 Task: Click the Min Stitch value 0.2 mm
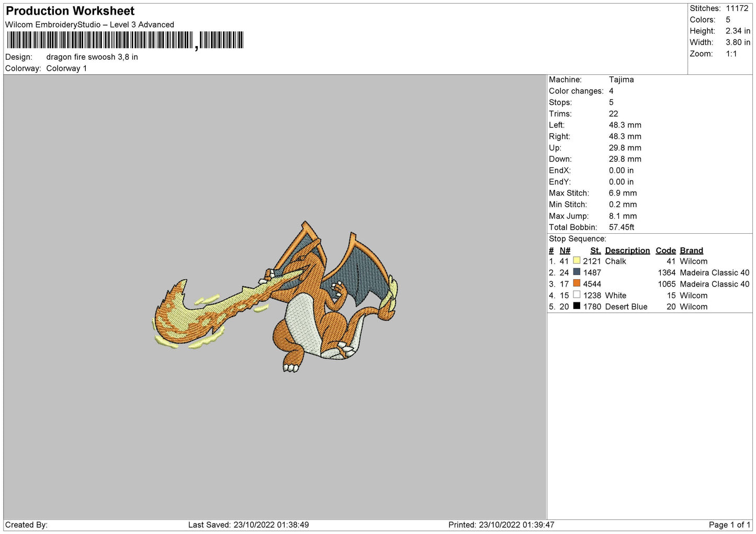click(623, 205)
